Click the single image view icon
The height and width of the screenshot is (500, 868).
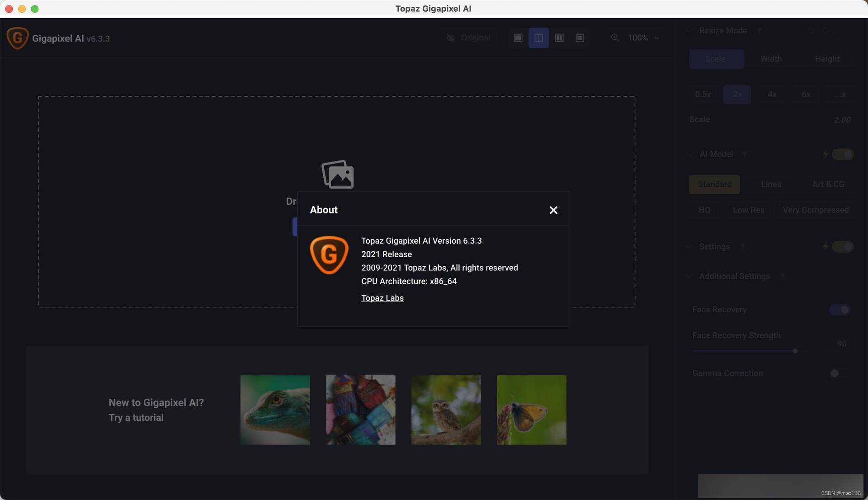[518, 38]
